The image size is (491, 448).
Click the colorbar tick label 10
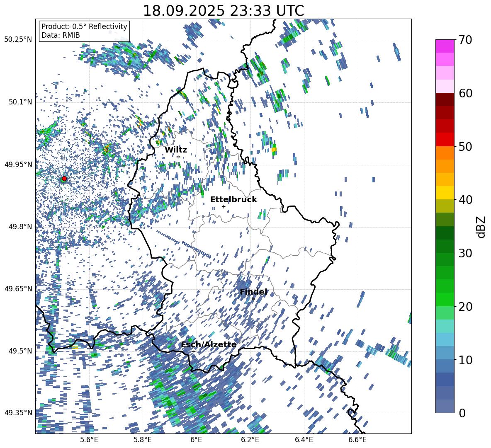point(465,360)
